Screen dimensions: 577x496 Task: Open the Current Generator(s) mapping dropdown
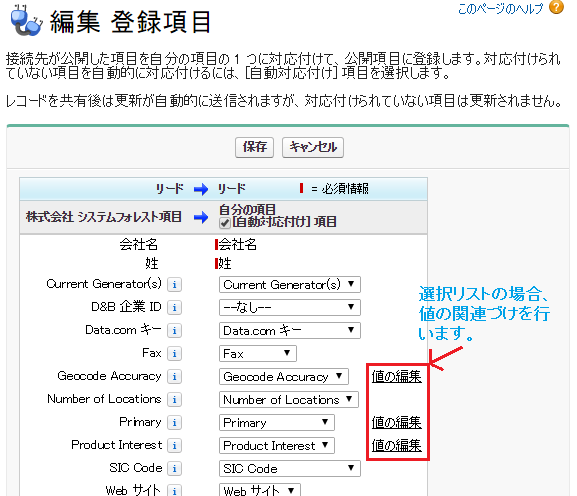pos(290,285)
